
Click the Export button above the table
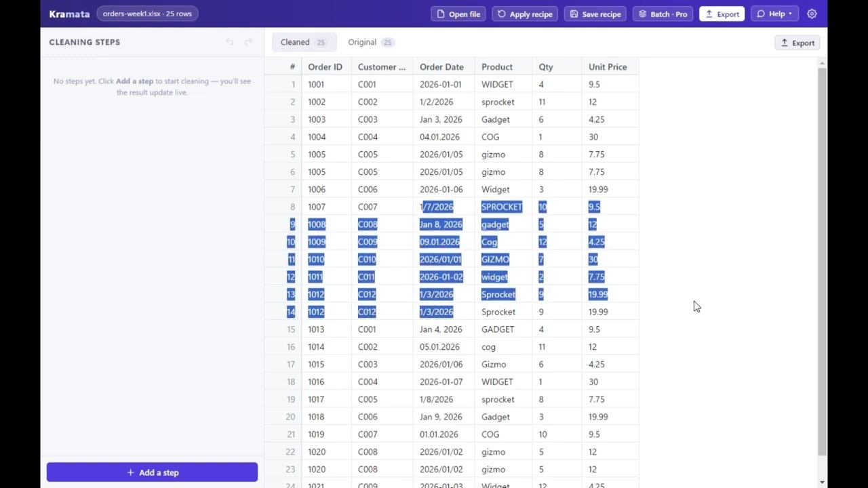tap(797, 43)
